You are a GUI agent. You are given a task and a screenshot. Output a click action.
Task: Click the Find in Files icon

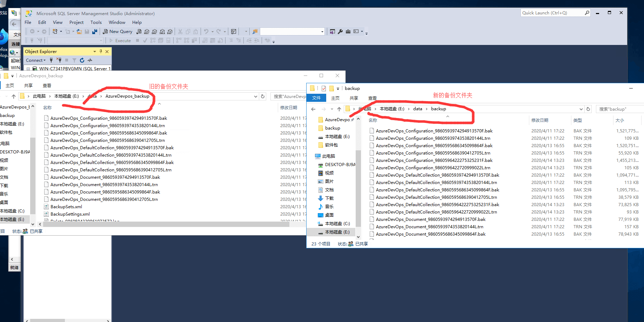click(x=255, y=32)
